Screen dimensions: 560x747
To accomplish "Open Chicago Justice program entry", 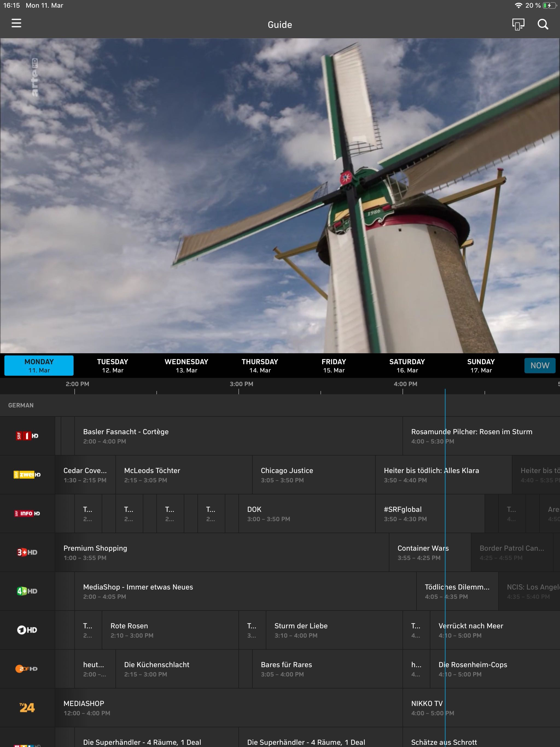I will click(x=314, y=474).
